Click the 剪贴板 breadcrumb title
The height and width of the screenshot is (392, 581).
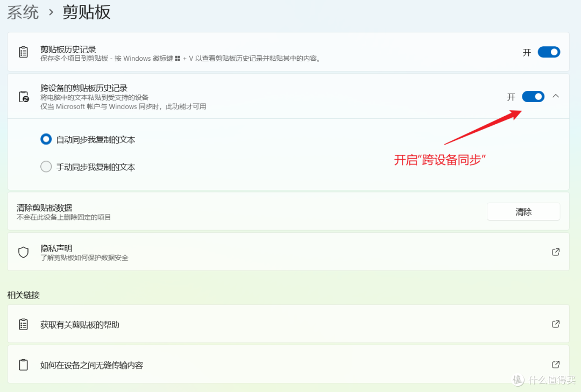(x=86, y=12)
